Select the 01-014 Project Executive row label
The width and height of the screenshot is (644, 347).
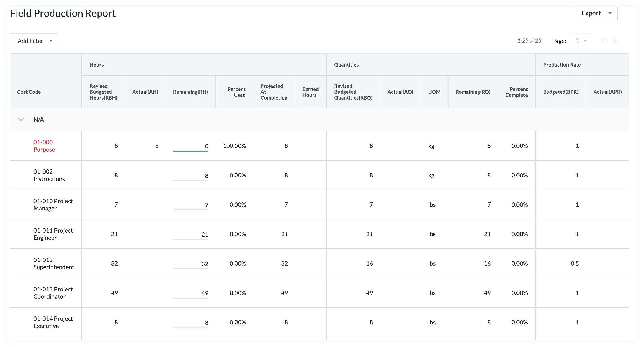(53, 322)
